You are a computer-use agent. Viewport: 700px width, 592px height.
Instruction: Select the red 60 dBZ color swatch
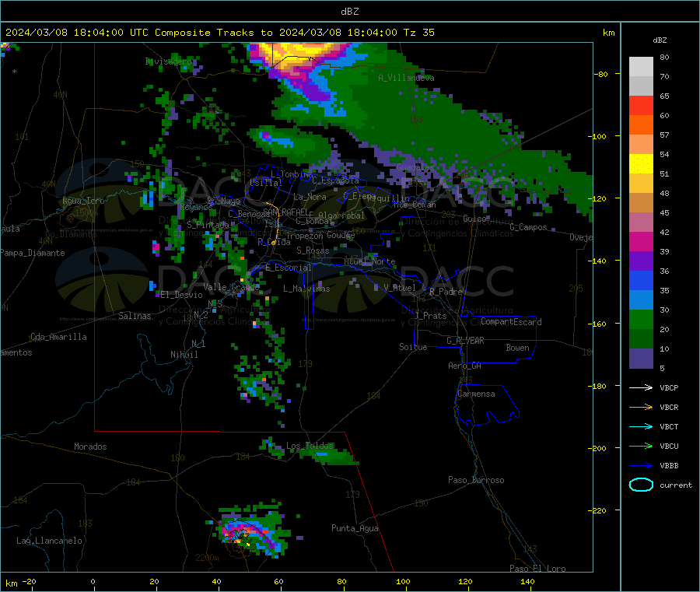tap(641, 105)
